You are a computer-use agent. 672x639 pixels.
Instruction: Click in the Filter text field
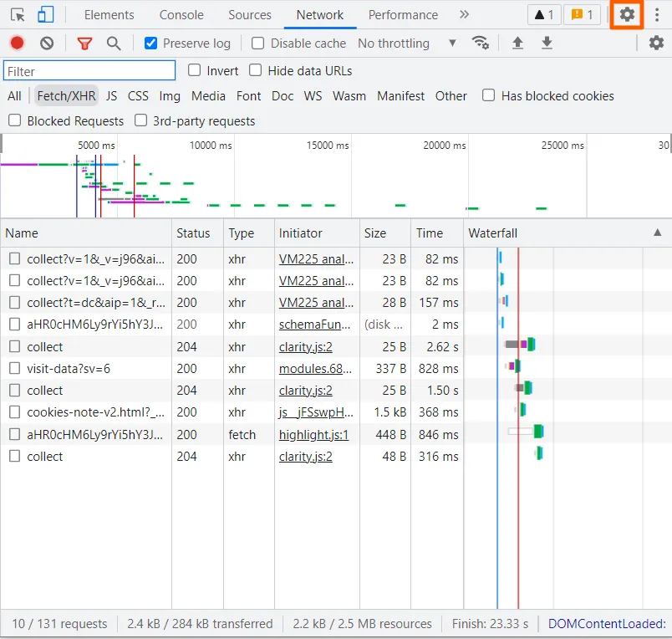click(89, 71)
